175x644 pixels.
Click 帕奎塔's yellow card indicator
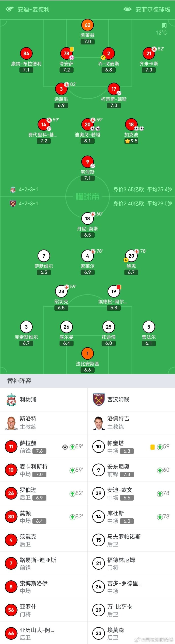click(x=152, y=447)
